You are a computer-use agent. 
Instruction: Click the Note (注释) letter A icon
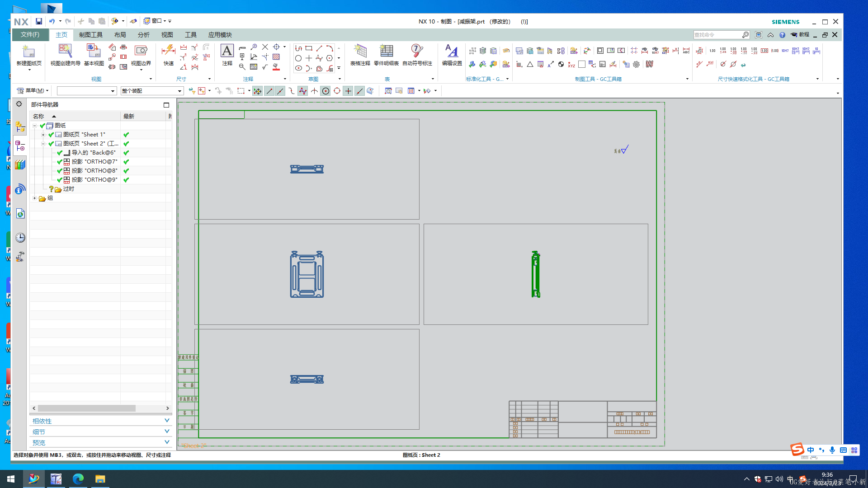point(227,51)
